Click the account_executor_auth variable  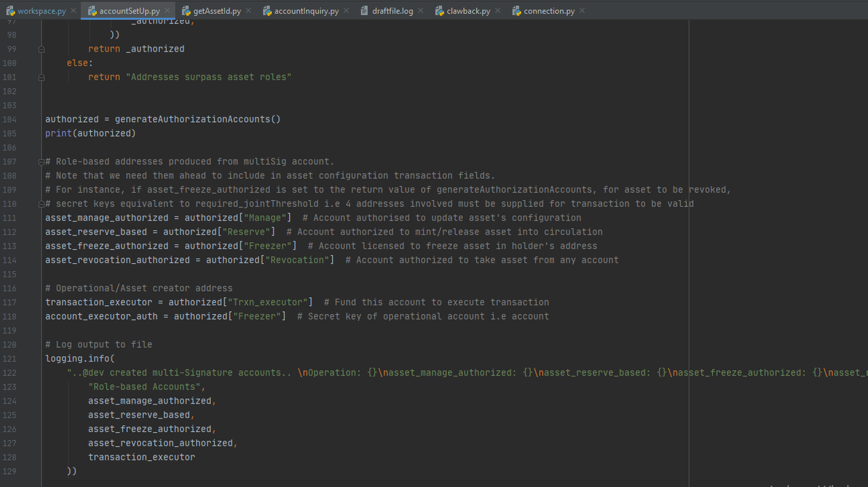tap(102, 317)
